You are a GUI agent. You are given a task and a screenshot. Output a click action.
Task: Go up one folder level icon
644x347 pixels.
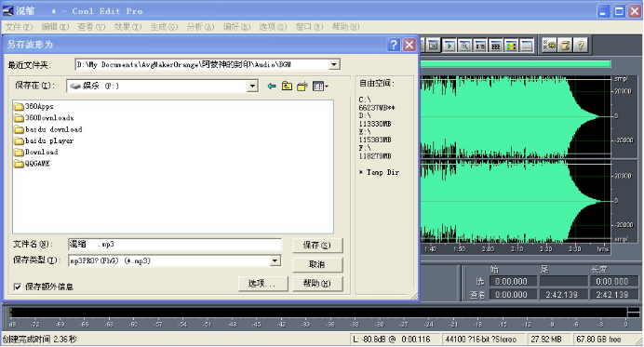[x=287, y=87]
